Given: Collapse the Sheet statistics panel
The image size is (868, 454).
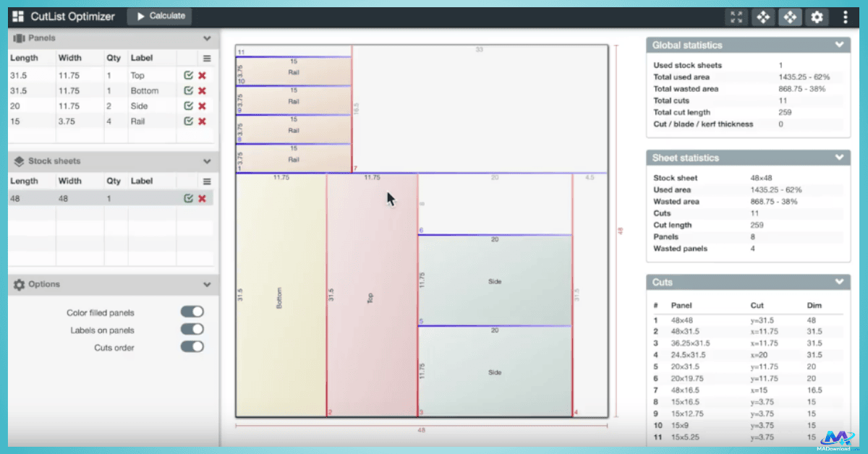Looking at the screenshot, I should coord(839,158).
